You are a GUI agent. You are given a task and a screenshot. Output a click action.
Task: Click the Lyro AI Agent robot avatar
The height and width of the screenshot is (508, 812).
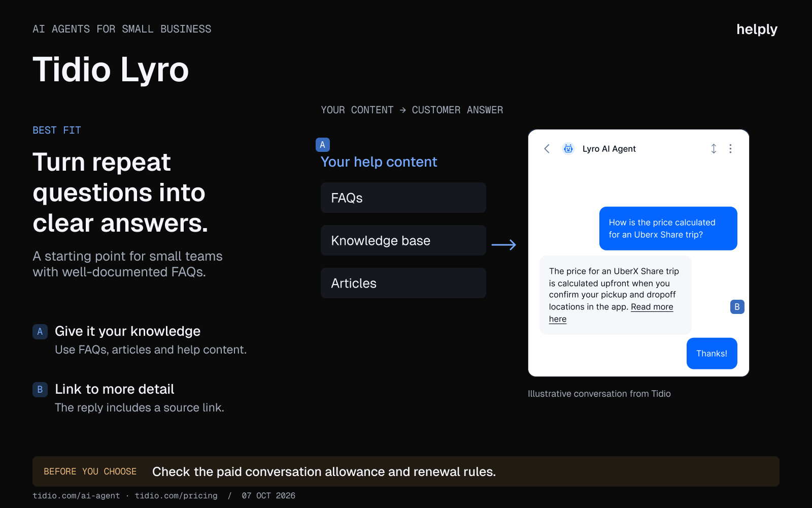[x=568, y=149]
